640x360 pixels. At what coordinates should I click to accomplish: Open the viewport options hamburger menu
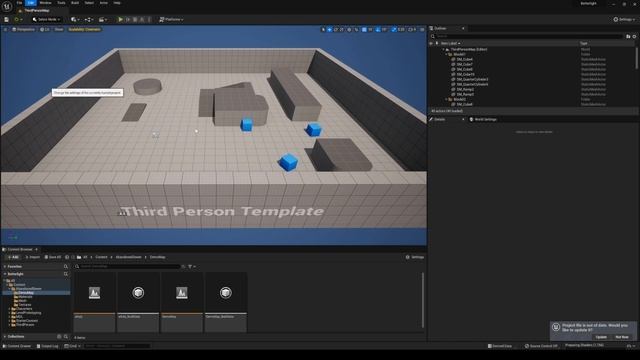[5, 29]
